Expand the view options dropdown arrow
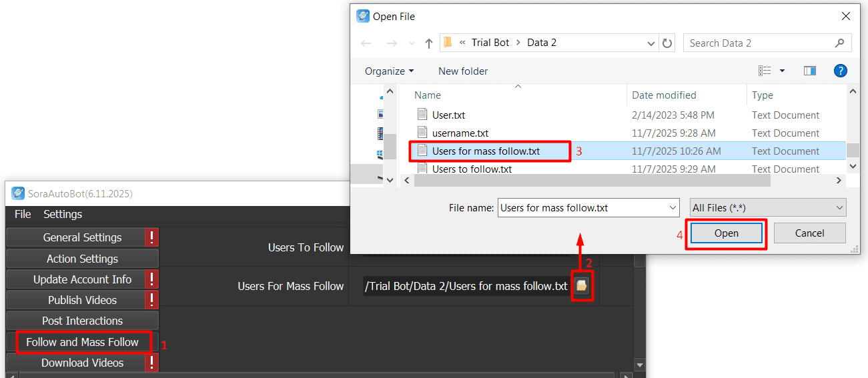 (783, 71)
